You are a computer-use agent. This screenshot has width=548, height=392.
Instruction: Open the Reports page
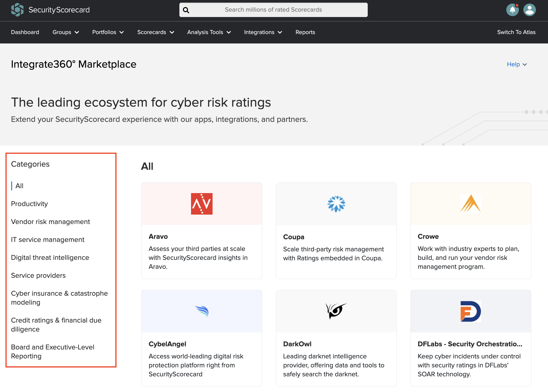click(x=305, y=32)
